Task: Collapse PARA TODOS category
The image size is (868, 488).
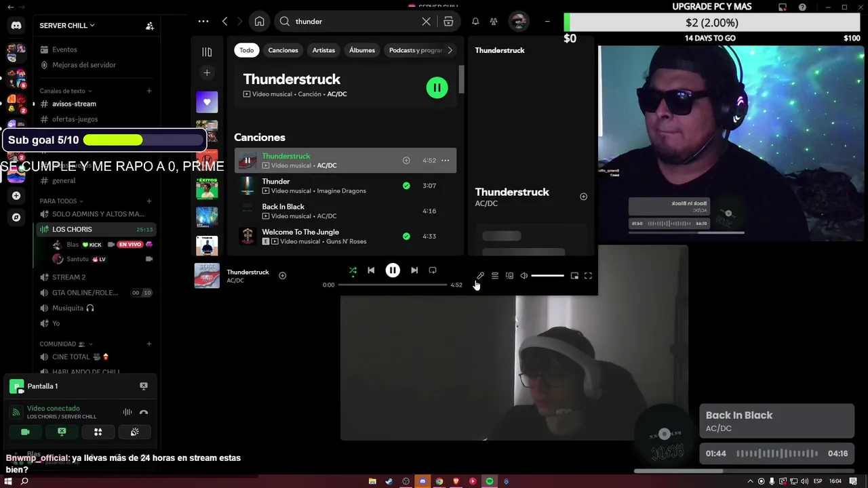Action: click(61, 201)
